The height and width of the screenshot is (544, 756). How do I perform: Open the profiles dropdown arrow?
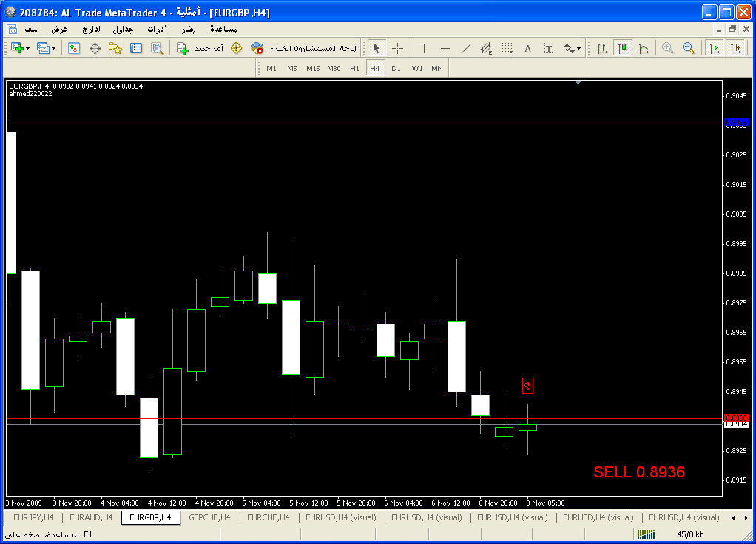pos(53,48)
